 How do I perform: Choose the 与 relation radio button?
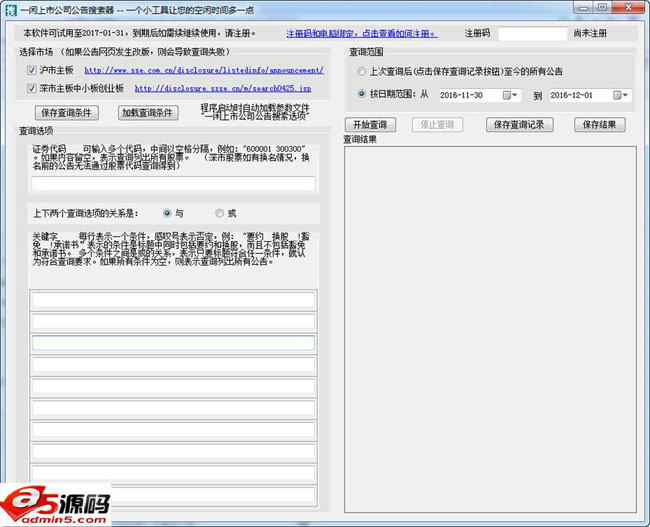tap(167, 213)
